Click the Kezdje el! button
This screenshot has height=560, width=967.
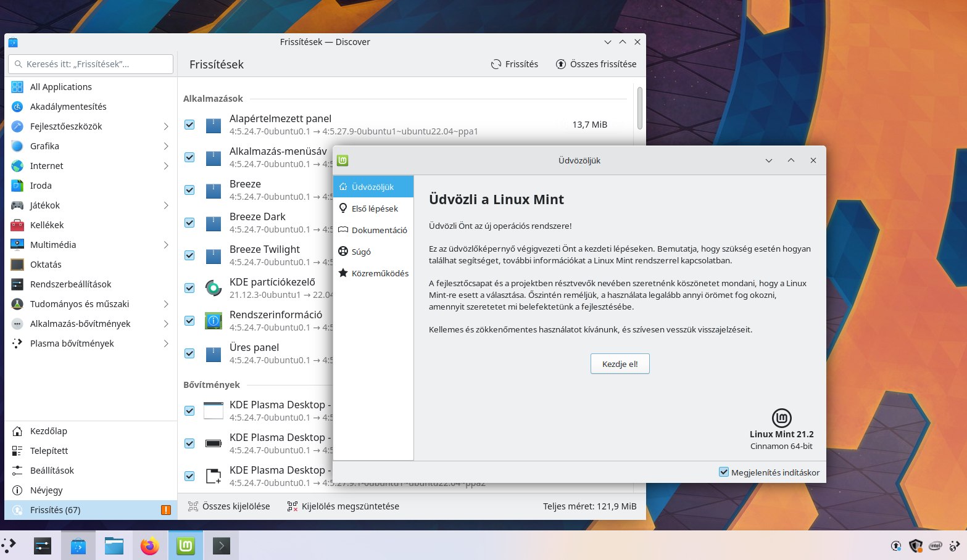620,364
